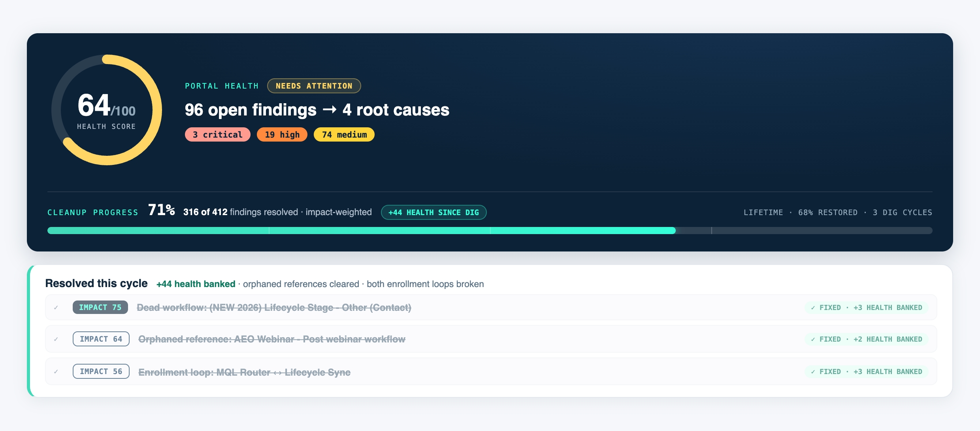Open Dead workflow: (NEW 2026) Lifecycle Stage finding
The width and height of the screenshot is (980, 431).
(x=274, y=308)
